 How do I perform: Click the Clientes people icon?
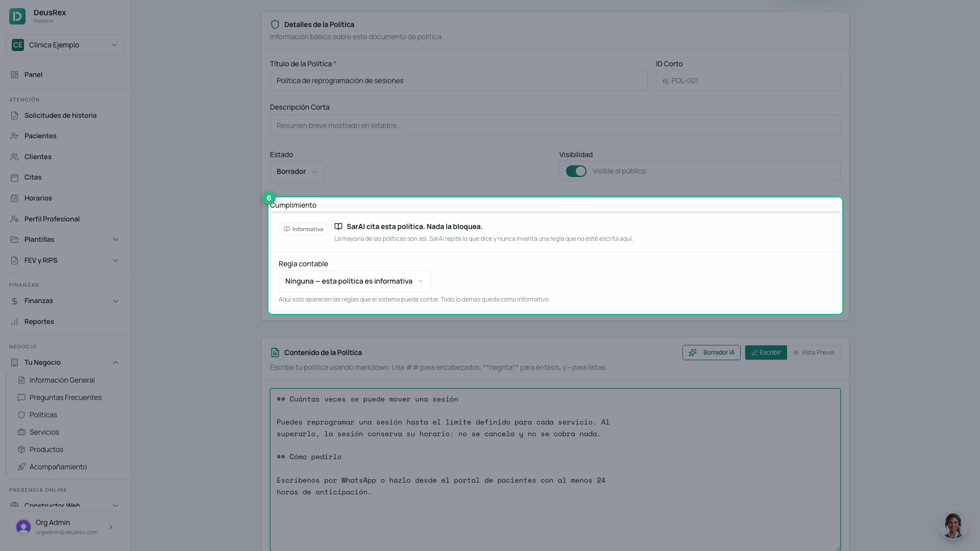(14, 157)
